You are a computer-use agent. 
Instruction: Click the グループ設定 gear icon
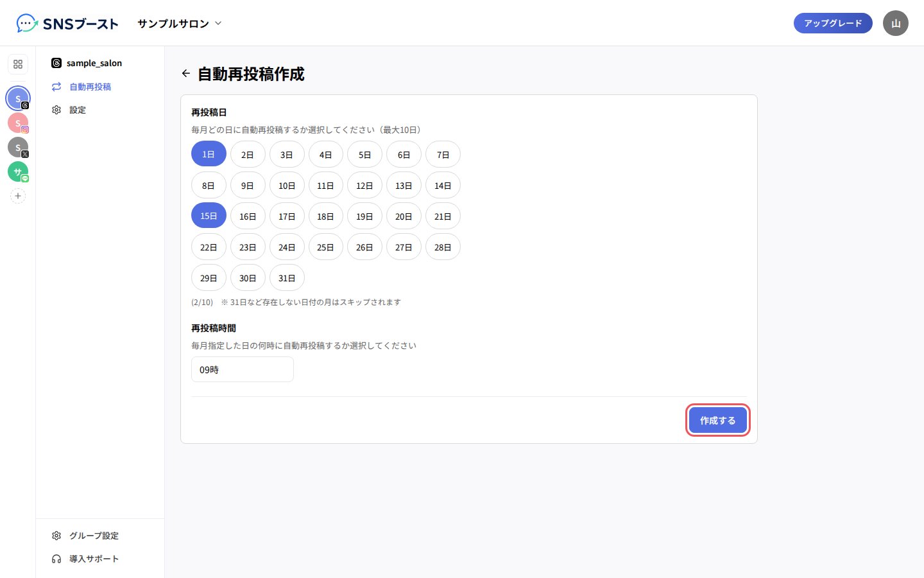56,536
